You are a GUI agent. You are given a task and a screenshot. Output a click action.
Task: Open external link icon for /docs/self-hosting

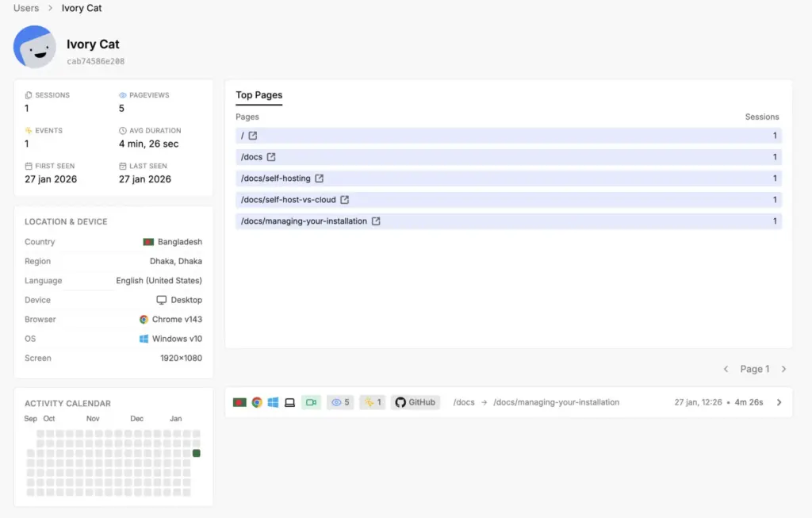pos(320,178)
